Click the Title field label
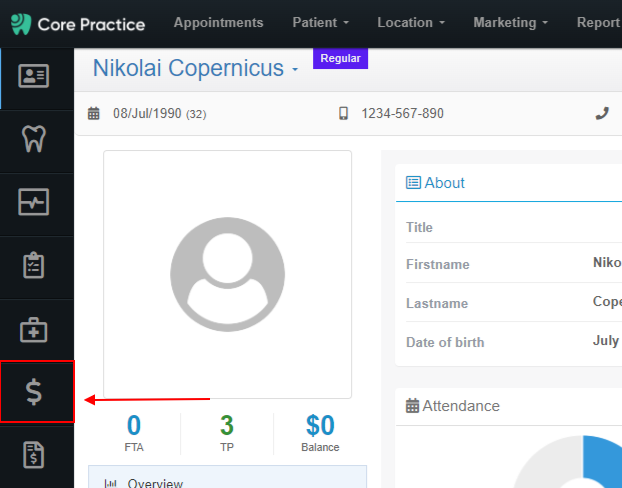The width and height of the screenshot is (622, 488). point(419,227)
